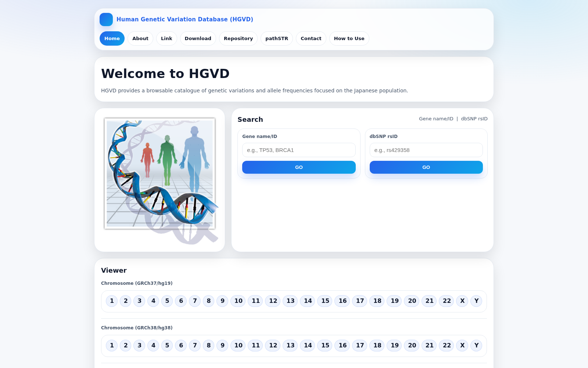Select chromosome 12 in GRCh37/hg19

pyautogui.click(x=273, y=301)
